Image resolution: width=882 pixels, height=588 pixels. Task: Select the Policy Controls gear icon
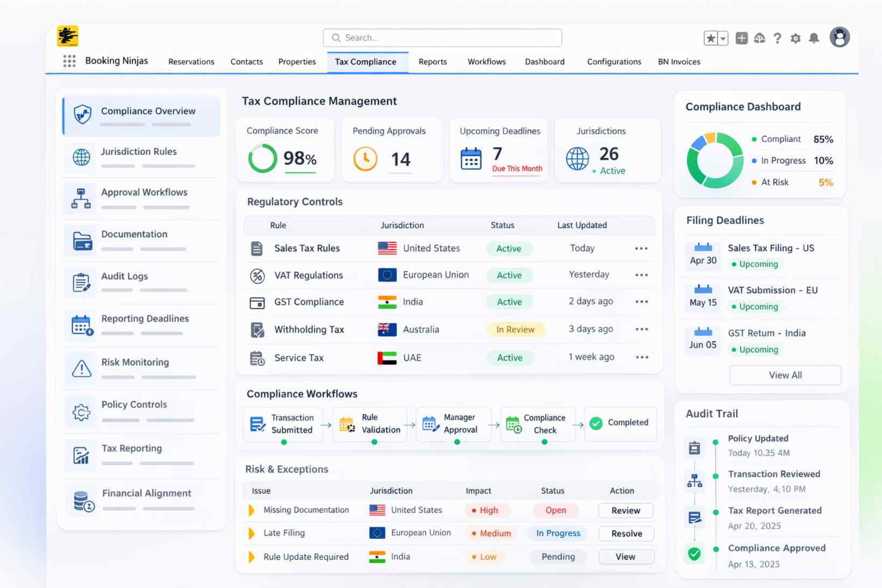(81, 411)
